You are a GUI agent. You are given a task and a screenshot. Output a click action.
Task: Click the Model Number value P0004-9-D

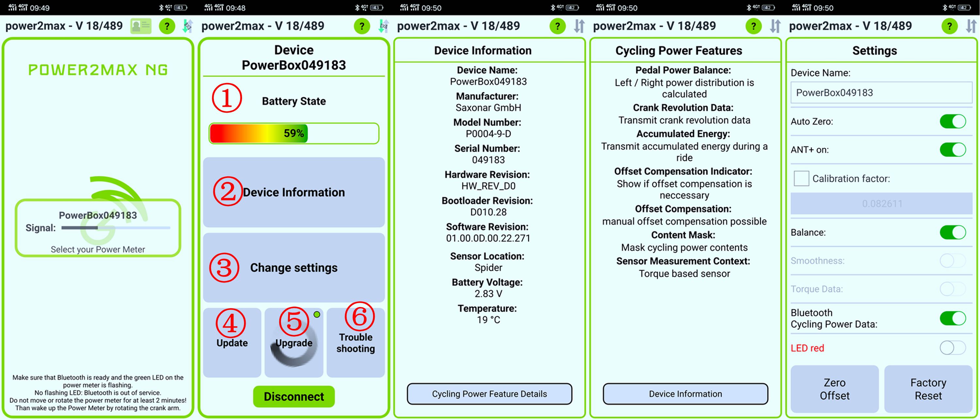tap(488, 134)
